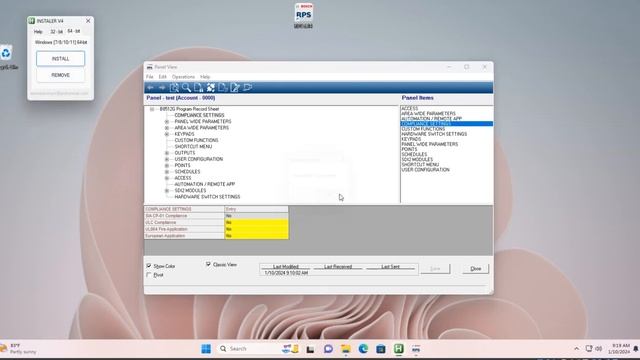This screenshot has width=640, height=360.
Task: Open the RPS desktop shortcut icon
Action: 303,16
